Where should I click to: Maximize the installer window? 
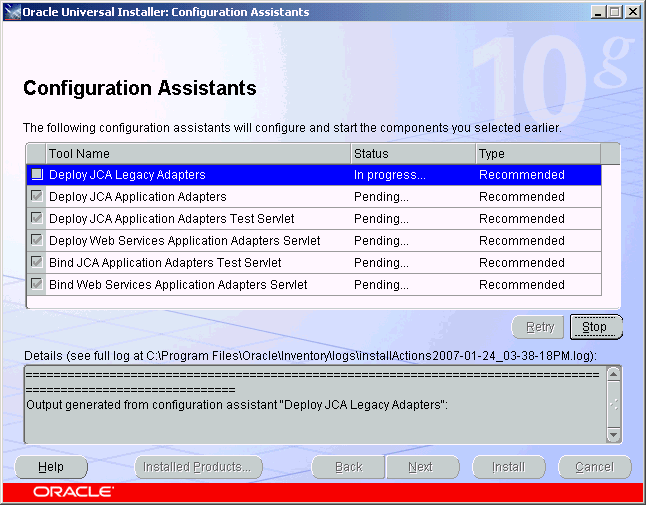tap(615, 12)
